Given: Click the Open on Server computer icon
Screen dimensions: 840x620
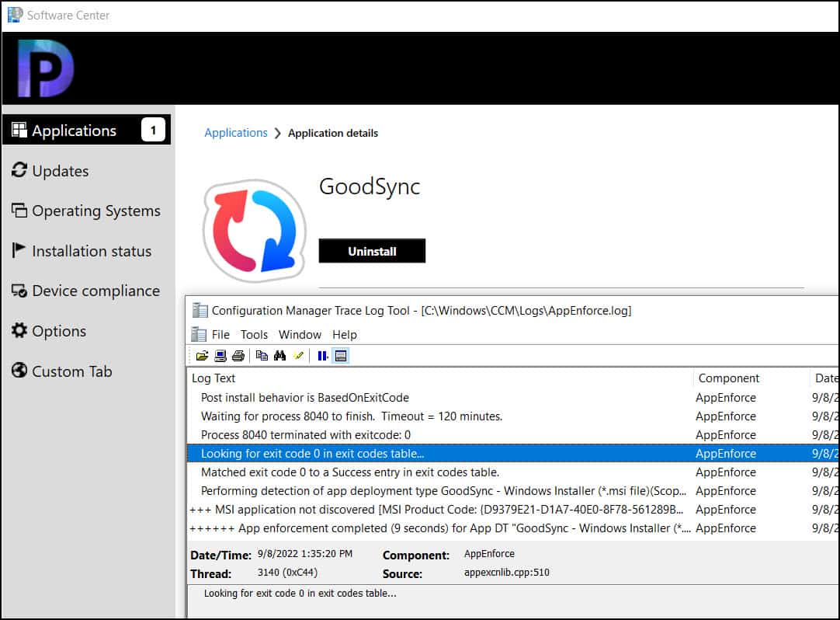Looking at the screenshot, I should (220, 356).
